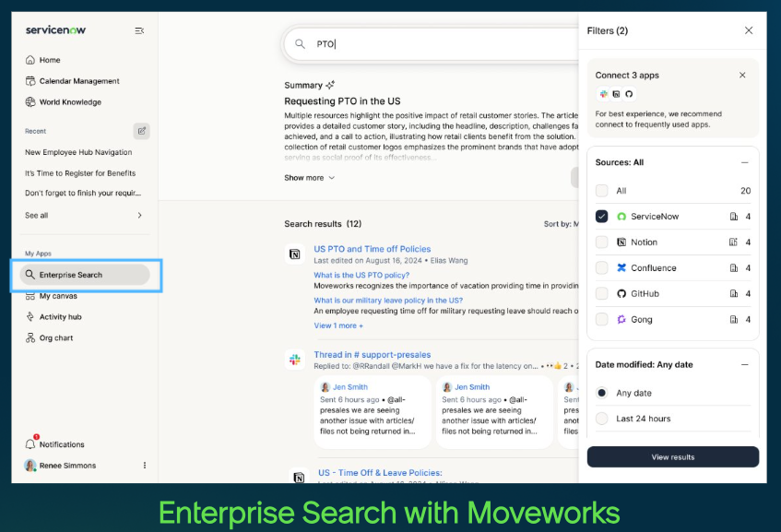Image resolution: width=781 pixels, height=532 pixels.
Task: Open recent item New Employee Hub Navigation
Action: (78, 152)
